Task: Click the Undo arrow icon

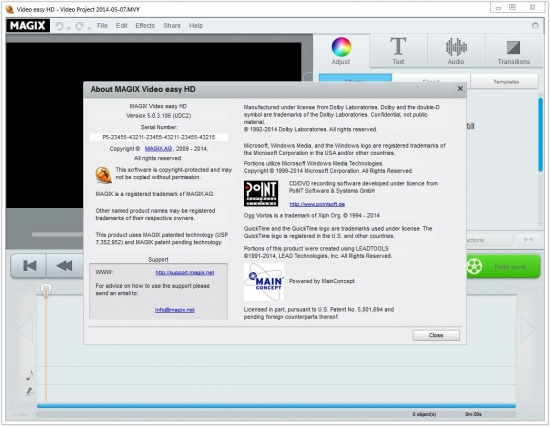Action: pyautogui.click(x=59, y=26)
